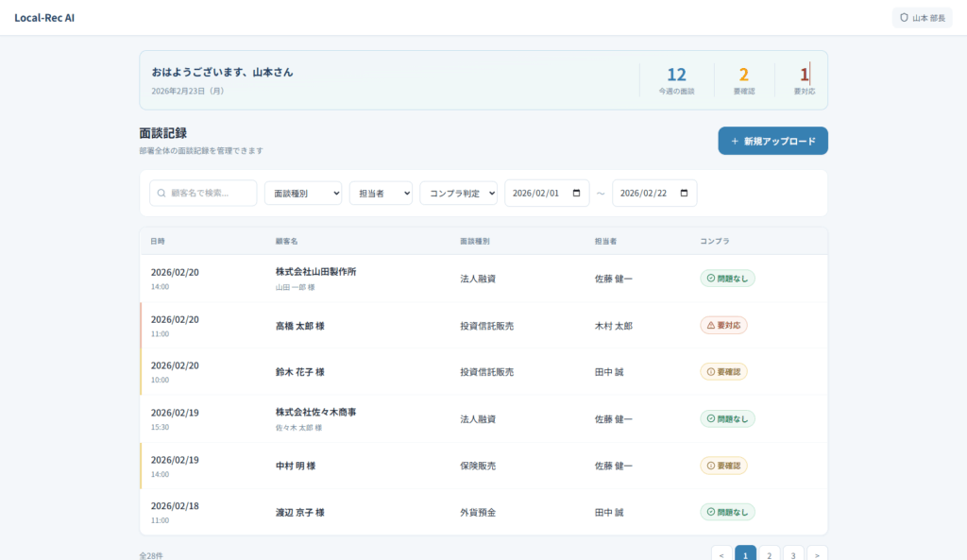Click the 顧客名で検索 input field
The image size is (967, 560).
pyautogui.click(x=211, y=193)
